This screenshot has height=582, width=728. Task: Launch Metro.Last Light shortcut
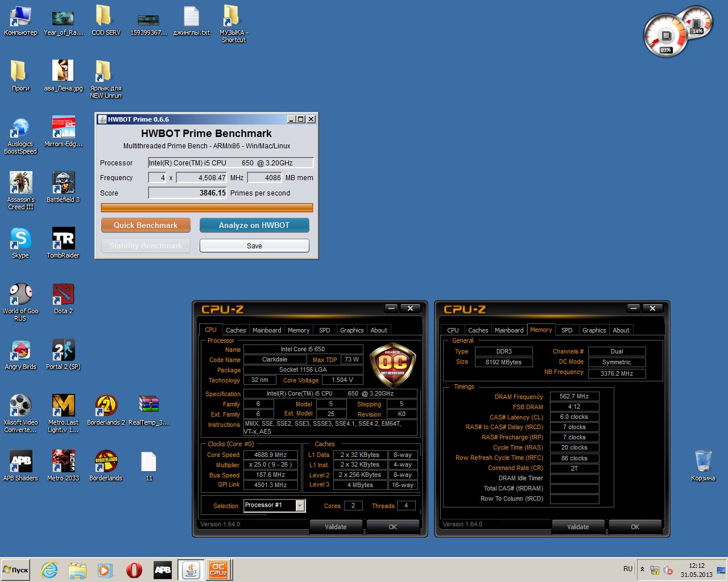coord(63,414)
